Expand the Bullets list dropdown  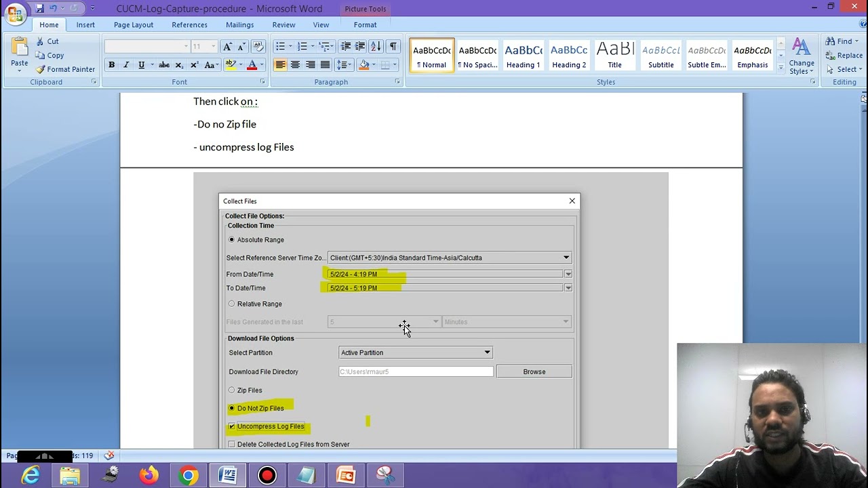tap(290, 46)
